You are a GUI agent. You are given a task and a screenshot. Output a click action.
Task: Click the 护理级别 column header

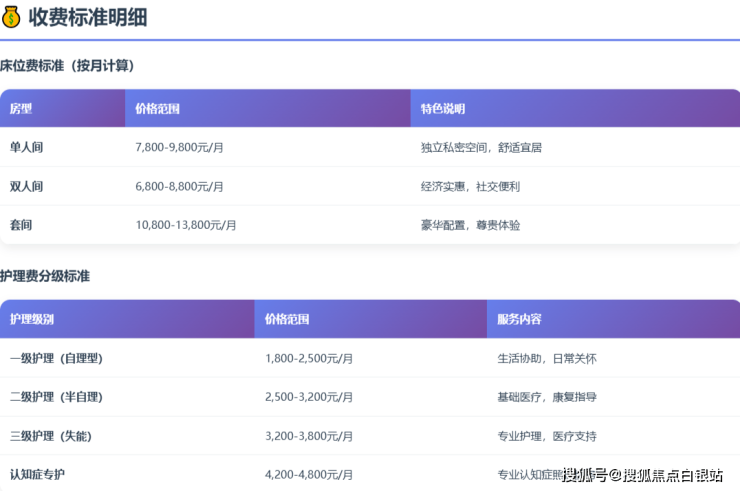pyautogui.click(x=32, y=319)
